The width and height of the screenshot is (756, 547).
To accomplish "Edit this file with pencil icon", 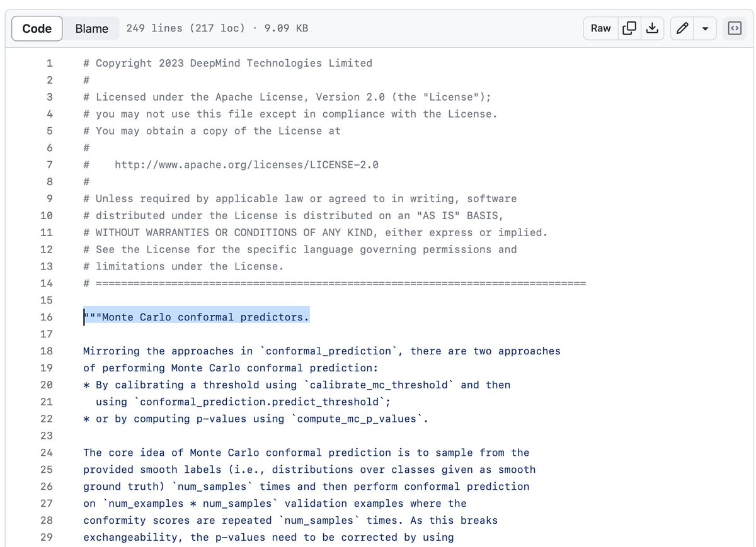I will coord(682,28).
